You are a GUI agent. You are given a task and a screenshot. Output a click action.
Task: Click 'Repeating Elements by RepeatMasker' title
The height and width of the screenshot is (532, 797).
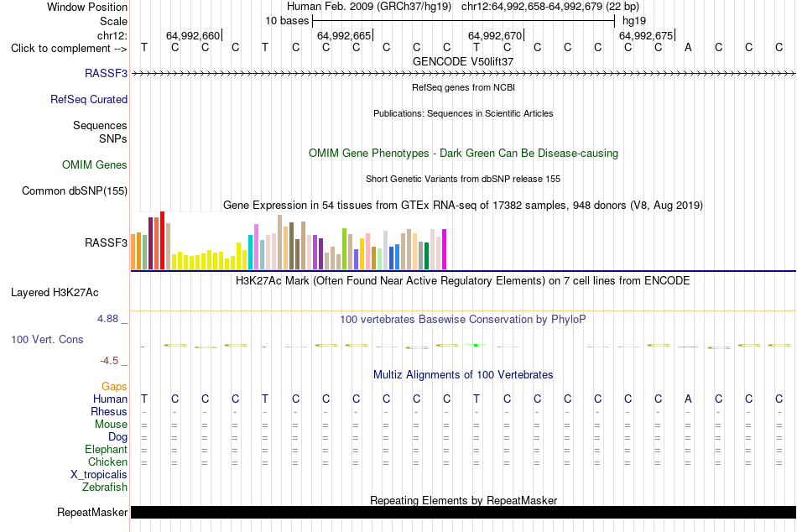click(x=464, y=500)
